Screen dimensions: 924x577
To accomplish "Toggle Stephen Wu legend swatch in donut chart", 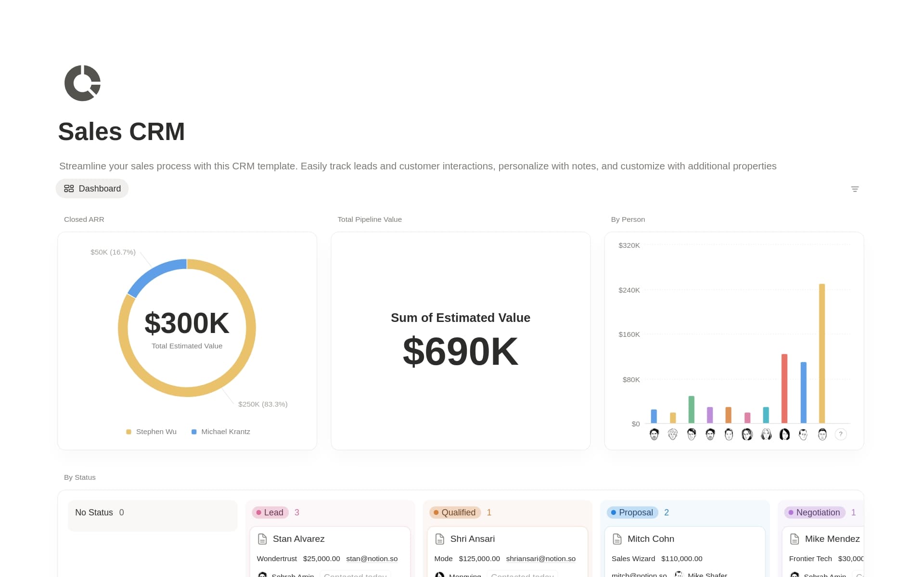I will 129,432.
